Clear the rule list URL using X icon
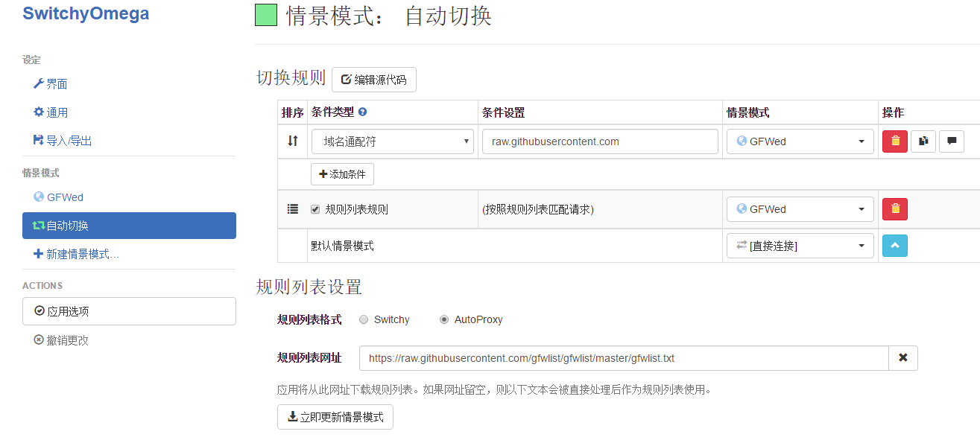The height and width of the screenshot is (443, 980). coord(902,357)
